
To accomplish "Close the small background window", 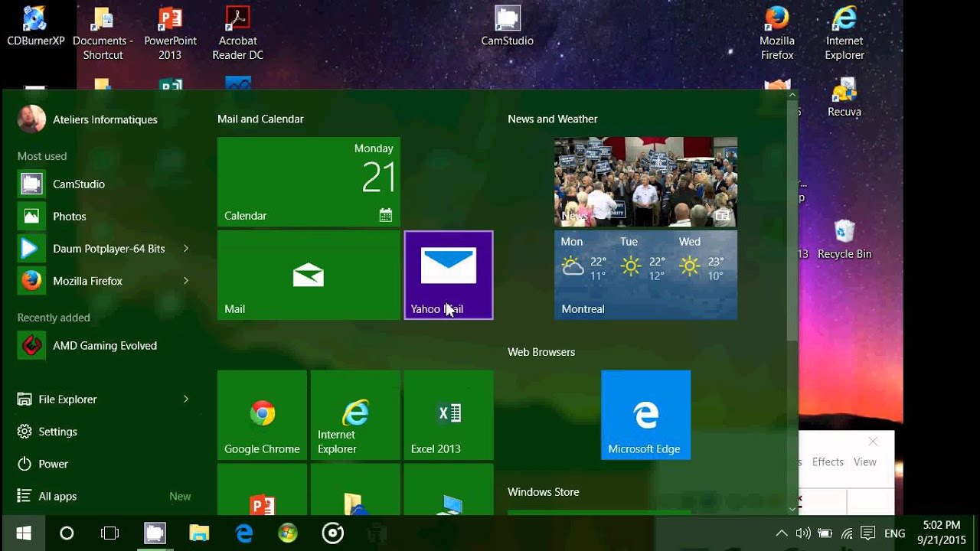I will [873, 442].
